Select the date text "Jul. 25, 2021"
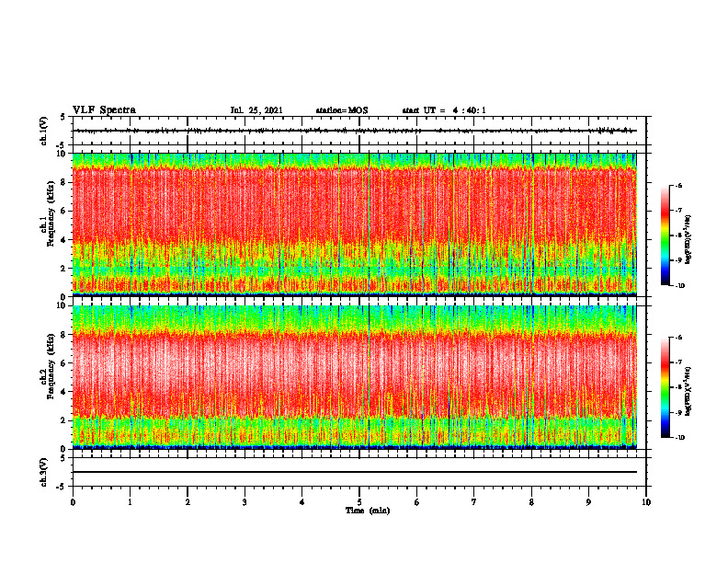The width and height of the screenshot is (728, 563). (x=256, y=110)
